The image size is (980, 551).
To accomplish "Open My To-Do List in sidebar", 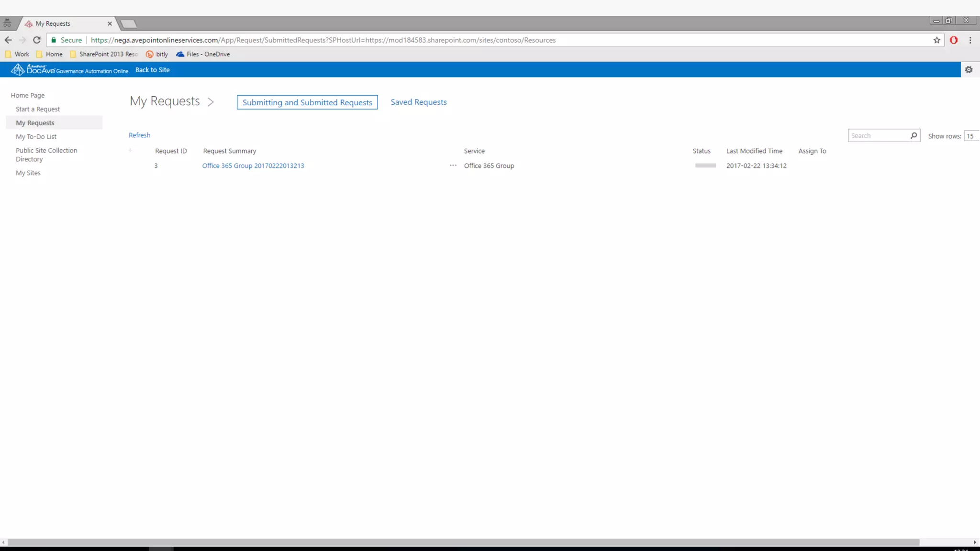I will pos(36,137).
